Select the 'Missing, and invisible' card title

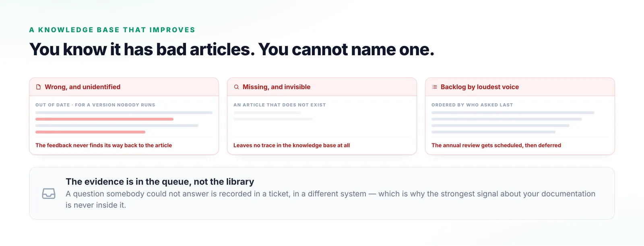click(x=277, y=87)
